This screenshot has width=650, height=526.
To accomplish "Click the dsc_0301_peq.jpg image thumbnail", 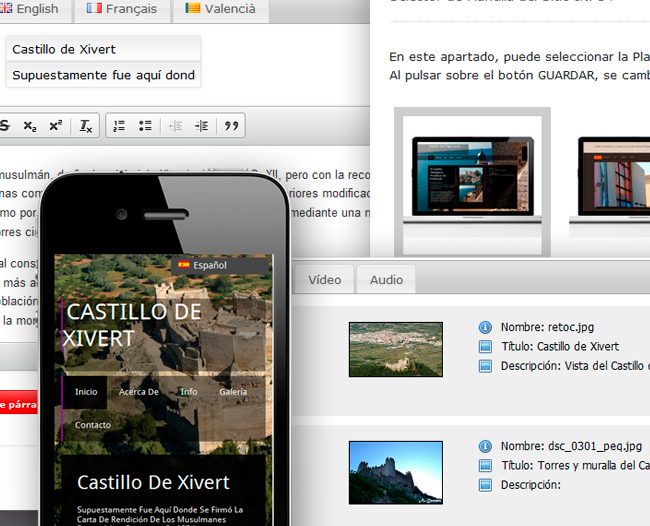I will pos(396,473).
